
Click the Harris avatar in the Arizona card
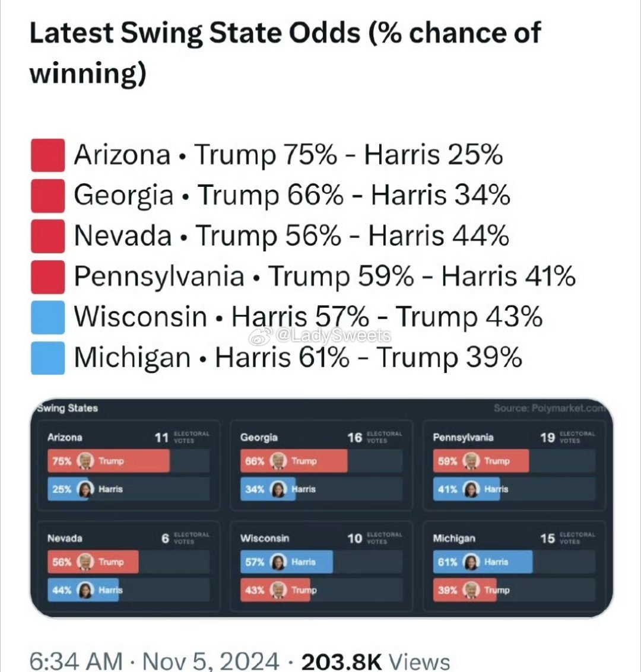click(86, 489)
